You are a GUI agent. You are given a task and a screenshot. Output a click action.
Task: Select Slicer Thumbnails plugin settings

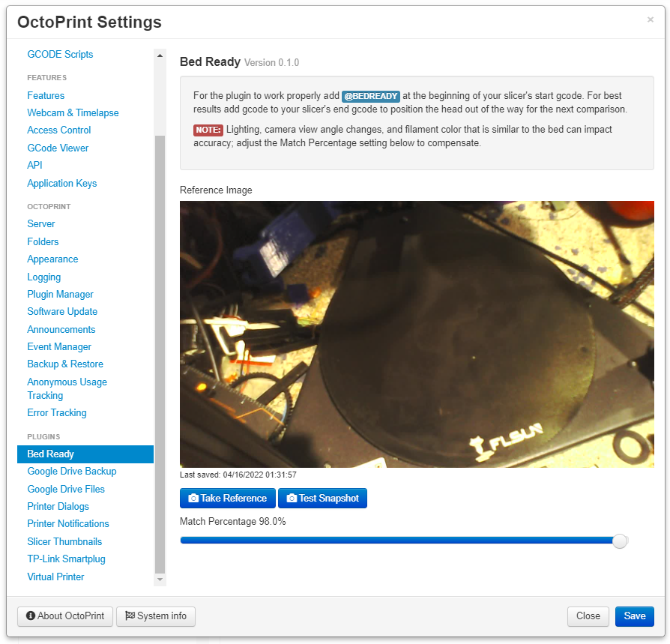point(64,542)
